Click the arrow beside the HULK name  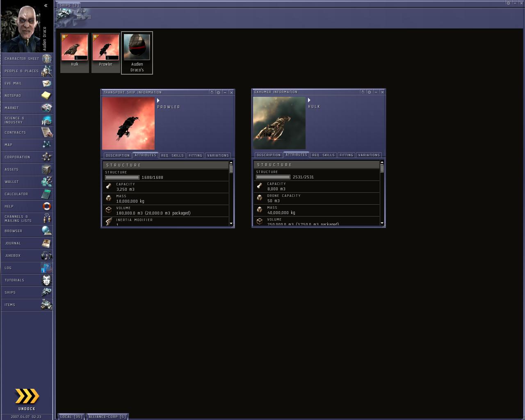point(309,100)
